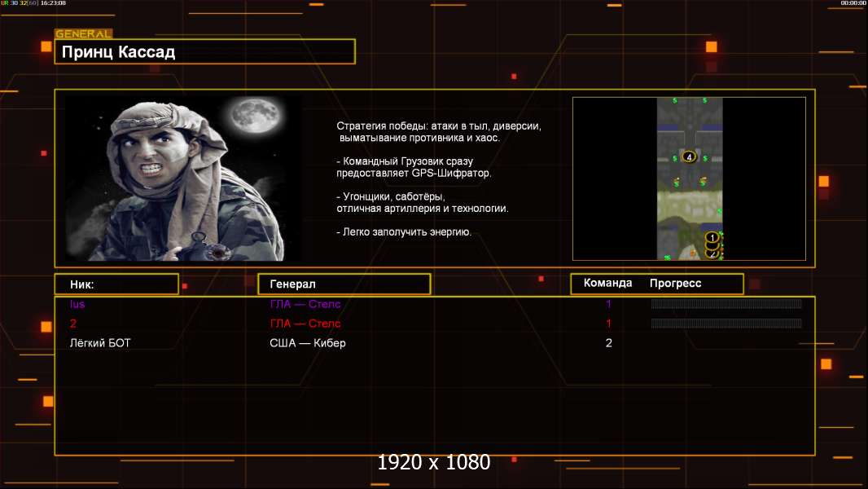
Task: Click the loading progress bar for lus
Action: point(726,303)
